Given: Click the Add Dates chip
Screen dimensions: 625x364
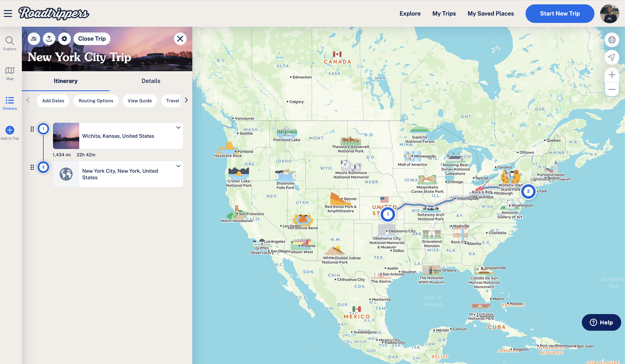Looking at the screenshot, I should click(53, 101).
